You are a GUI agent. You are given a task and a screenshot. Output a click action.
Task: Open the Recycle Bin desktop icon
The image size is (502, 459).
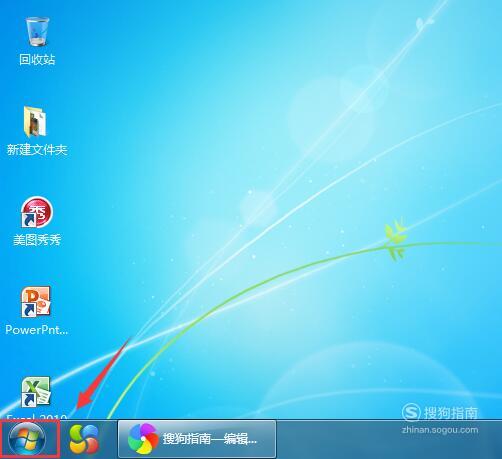tap(37, 32)
